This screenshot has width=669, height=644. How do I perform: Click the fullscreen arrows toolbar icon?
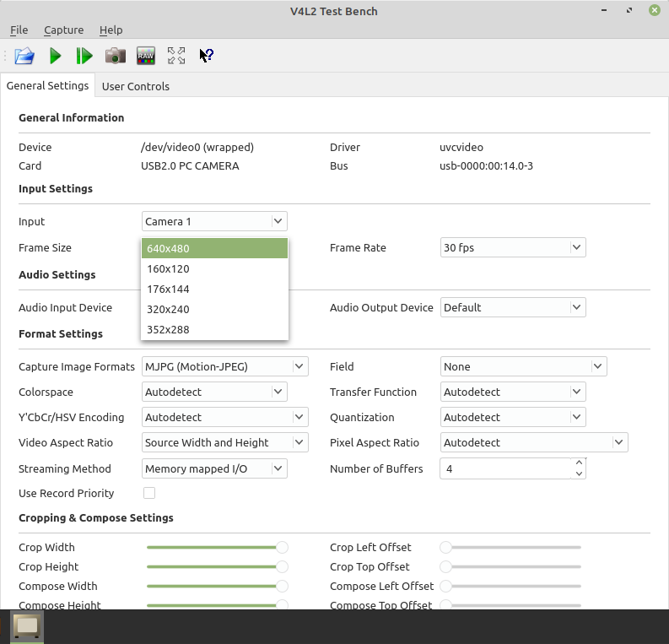pyautogui.click(x=176, y=56)
